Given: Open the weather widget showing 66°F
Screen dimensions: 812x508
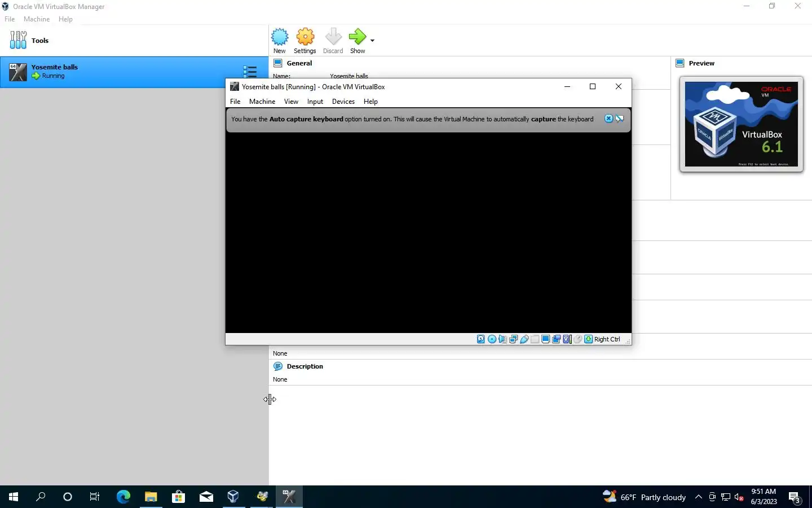Looking at the screenshot, I should [644, 497].
